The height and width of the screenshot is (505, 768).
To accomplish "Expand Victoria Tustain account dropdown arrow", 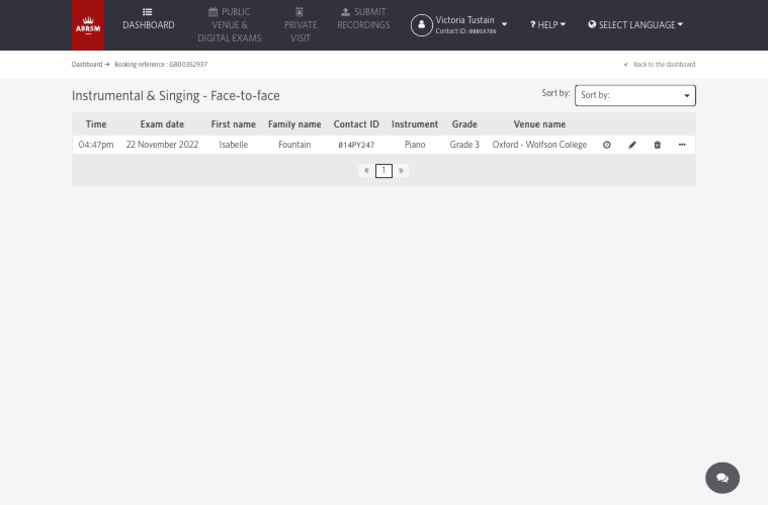I will [504, 24].
